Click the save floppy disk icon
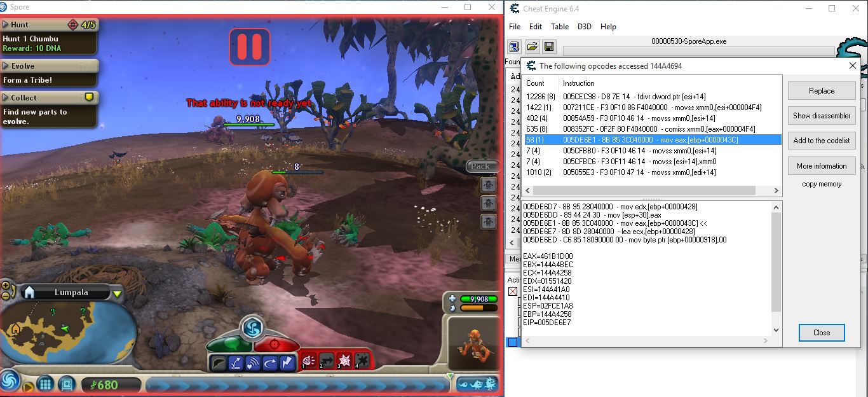This screenshot has height=397, width=868. [x=548, y=46]
